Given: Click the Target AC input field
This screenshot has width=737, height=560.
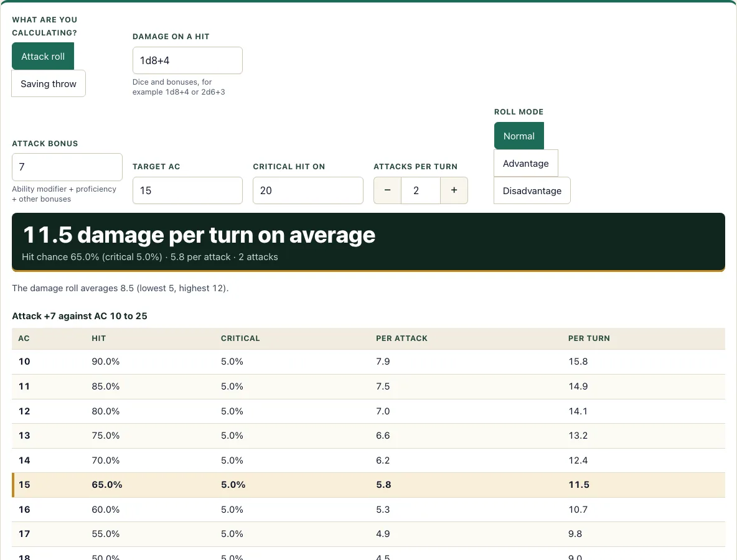Looking at the screenshot, I should pos(187,190).
